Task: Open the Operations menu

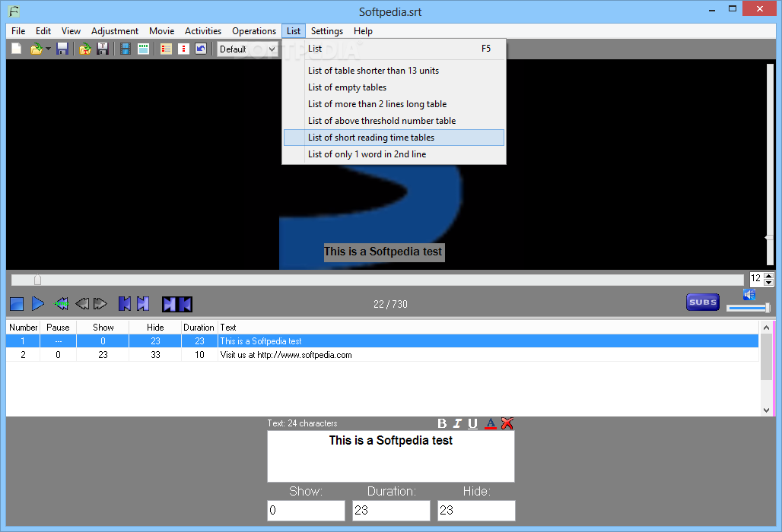Action: tap(254, 31)
